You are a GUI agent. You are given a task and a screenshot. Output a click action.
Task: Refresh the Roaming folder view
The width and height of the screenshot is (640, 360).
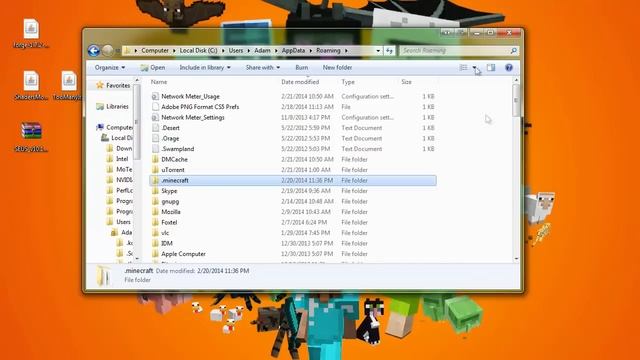389,51
